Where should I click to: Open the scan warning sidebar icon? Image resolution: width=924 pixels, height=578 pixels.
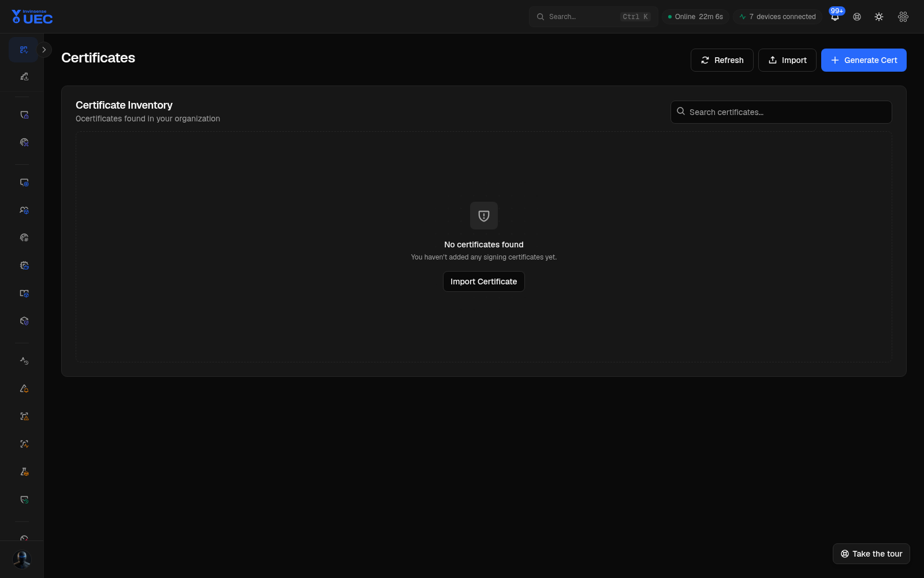pyautogui.click(x=24, y=416)
